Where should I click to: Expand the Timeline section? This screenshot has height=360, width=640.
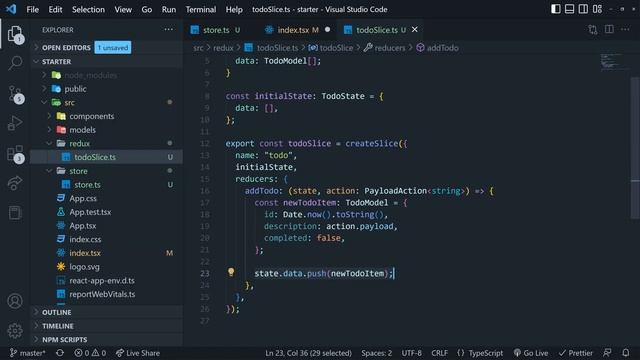click(106, 326)
